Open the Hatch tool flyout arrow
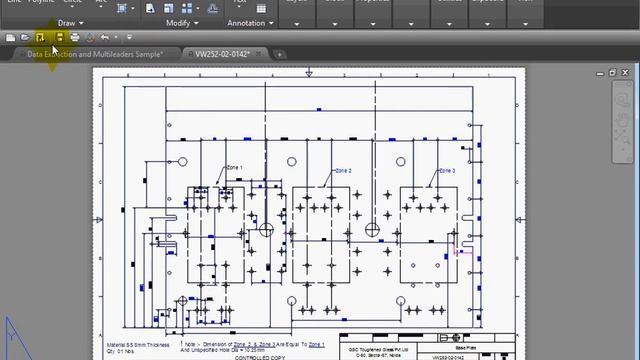 (133, 9)
